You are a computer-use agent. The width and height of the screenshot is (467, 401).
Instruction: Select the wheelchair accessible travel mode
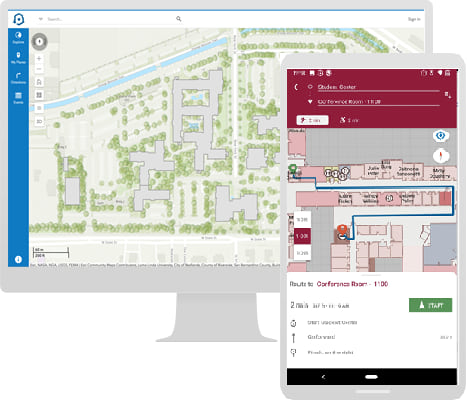pos(349,120)
